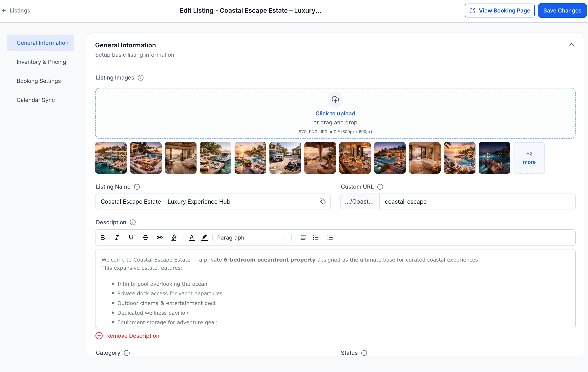
Task: Collapse the General Information section
Action: (572, 45)
